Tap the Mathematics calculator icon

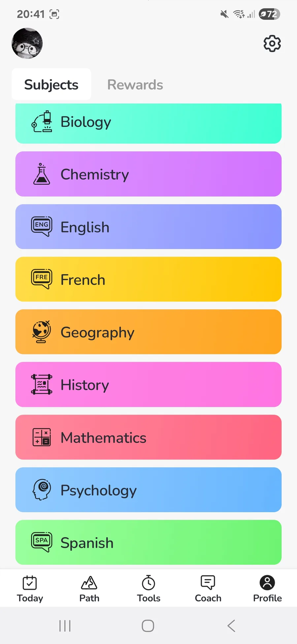point(42,437)
